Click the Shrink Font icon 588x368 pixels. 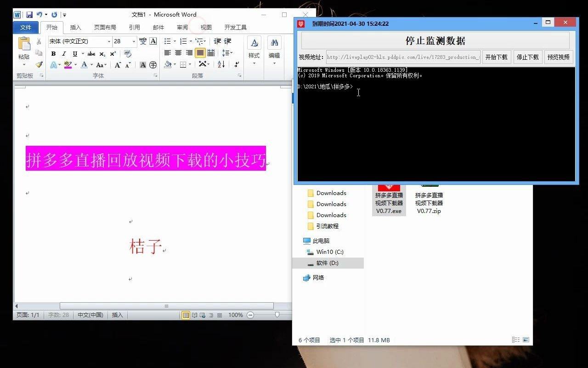pyautogui.click(x=128, y=65)
